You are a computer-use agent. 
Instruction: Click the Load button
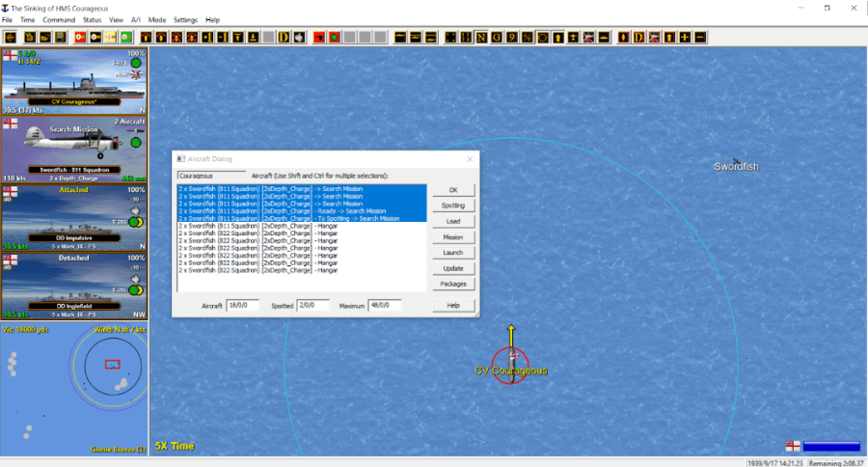453,221
